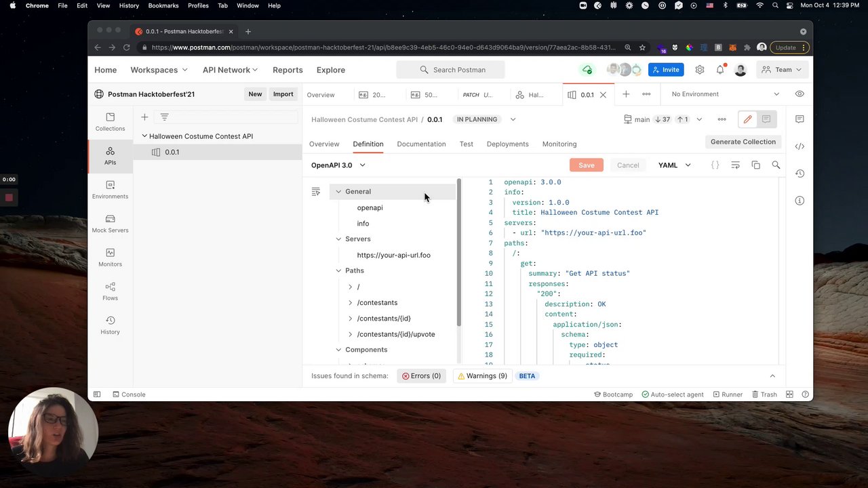Open Collections in the sidebar
Screen dimensions: 868x488
tap(110, 122)
